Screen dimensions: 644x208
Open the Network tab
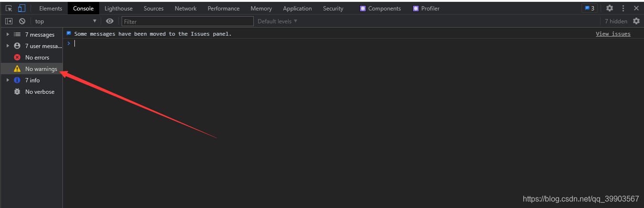pyautogui.click(x=186, y=9)
